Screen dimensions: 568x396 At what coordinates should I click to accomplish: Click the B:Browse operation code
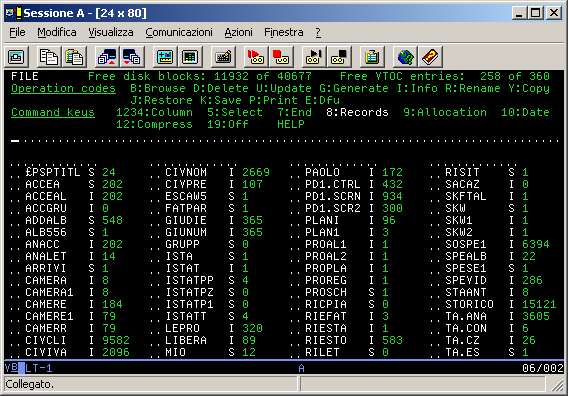158,88
